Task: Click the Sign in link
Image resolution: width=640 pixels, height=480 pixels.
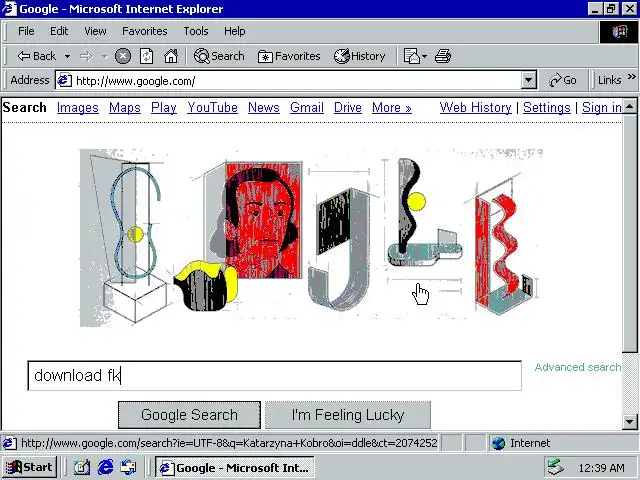Action: 602,108
